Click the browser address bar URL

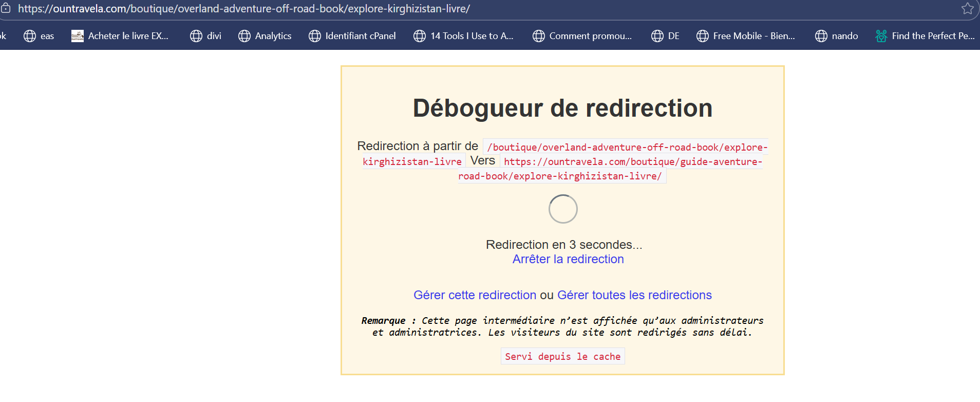(x=244, y=9)
